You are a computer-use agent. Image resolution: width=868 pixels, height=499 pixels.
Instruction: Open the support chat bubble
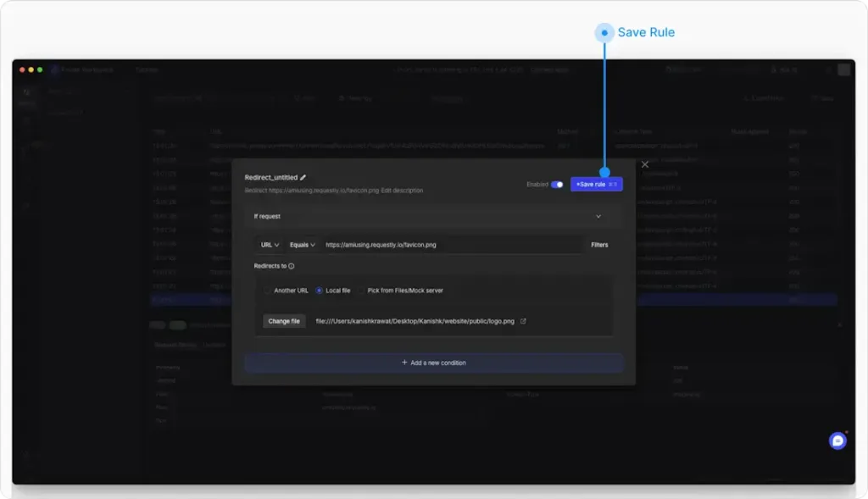point(836,441)
